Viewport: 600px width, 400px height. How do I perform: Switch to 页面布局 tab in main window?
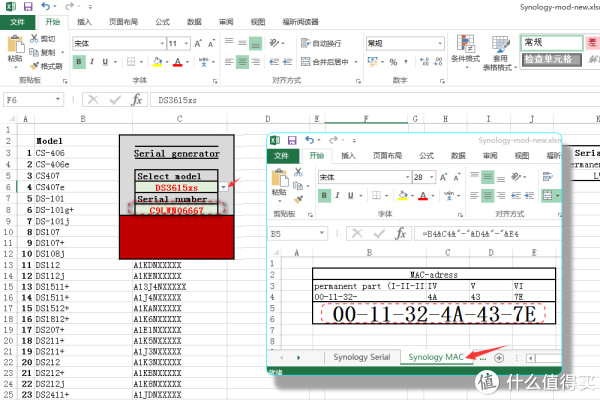pyautogui.click(x=123, y=22)
